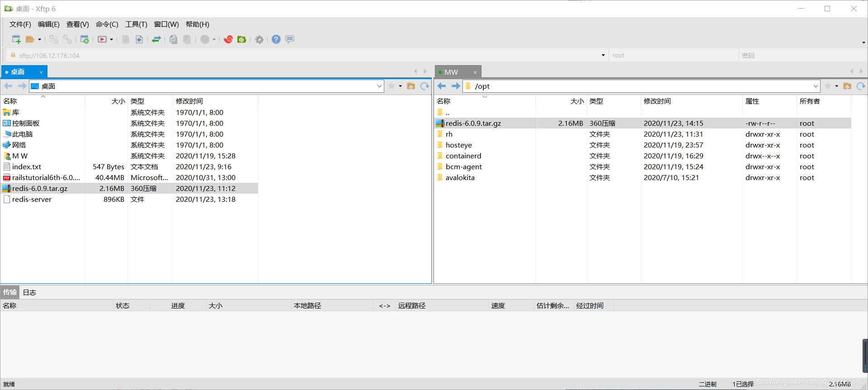Click the New Session toolbar icon
The height and width of the screenshot is (390, 868).
[x=16, y=39]
